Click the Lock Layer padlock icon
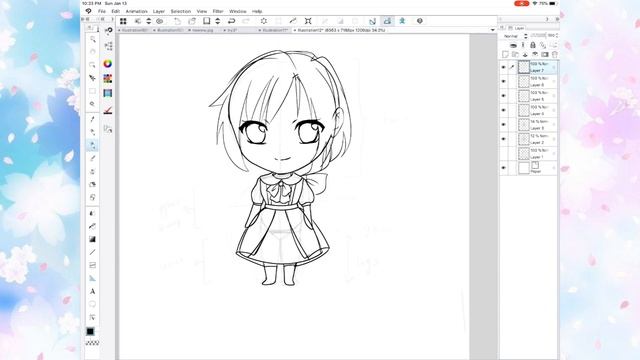 [x=533, y=45]
